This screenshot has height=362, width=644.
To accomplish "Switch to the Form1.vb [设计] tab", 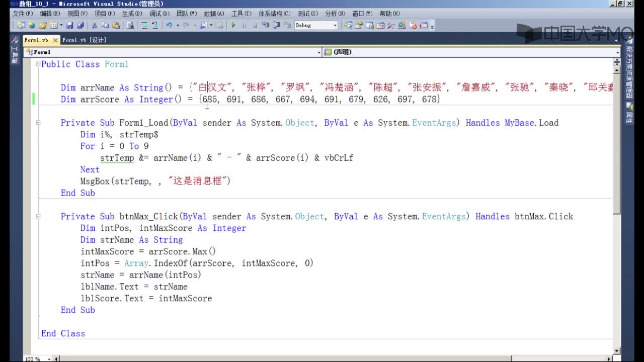I will (84, 40).
